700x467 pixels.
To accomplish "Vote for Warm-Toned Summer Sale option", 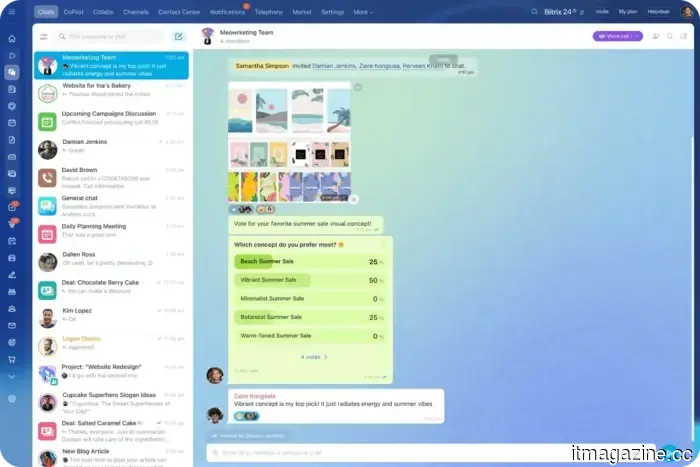I will [309, 336].
